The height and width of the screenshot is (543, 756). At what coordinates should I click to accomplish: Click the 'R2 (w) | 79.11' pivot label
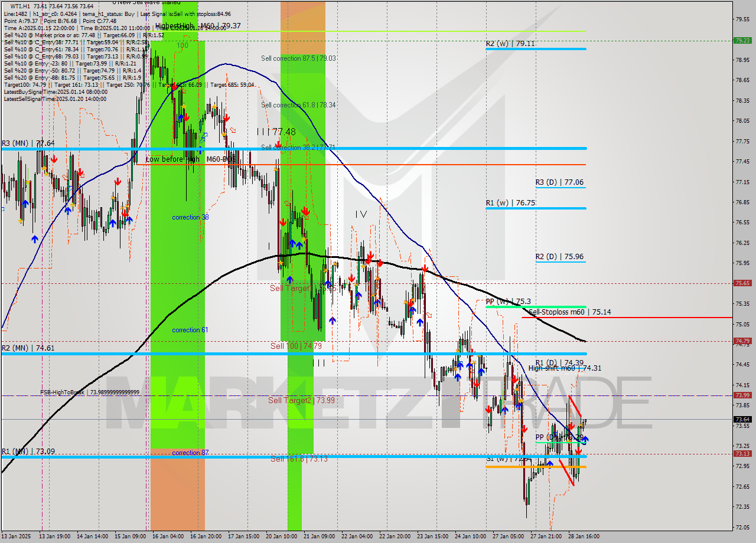(510, 44)
